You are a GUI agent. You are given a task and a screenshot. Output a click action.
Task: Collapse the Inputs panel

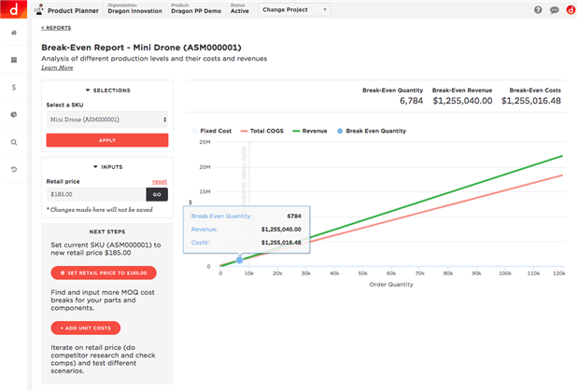click(107, 167)
